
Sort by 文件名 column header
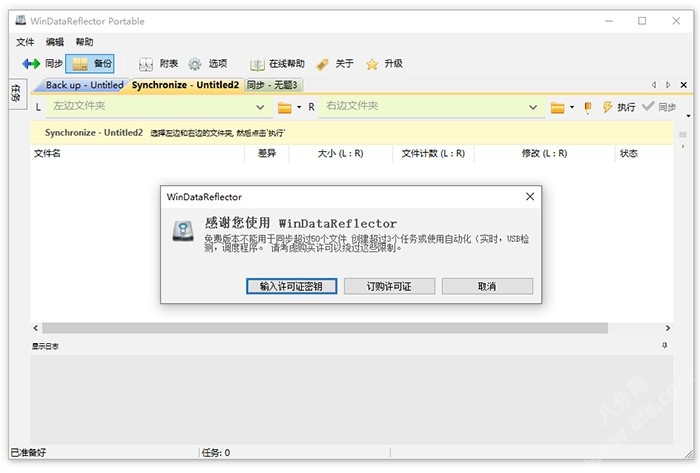tap(137, 154)
